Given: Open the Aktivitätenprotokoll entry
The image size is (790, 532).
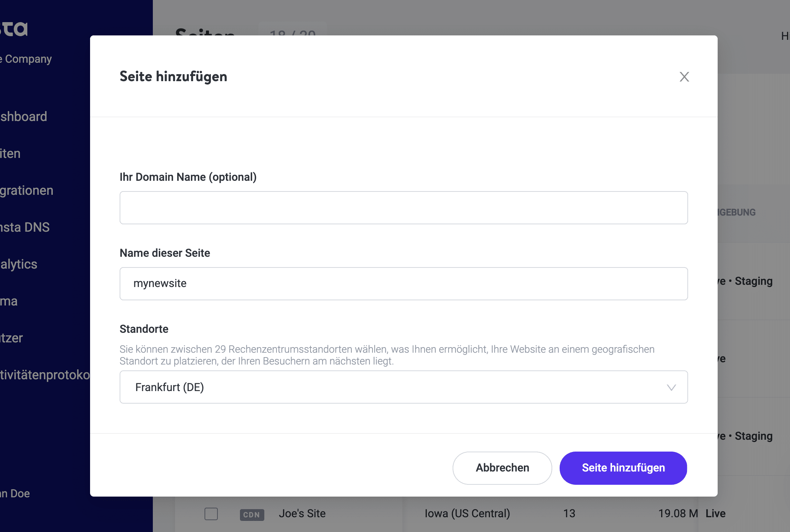Looking at the screenshot, I should pos(44,375).
